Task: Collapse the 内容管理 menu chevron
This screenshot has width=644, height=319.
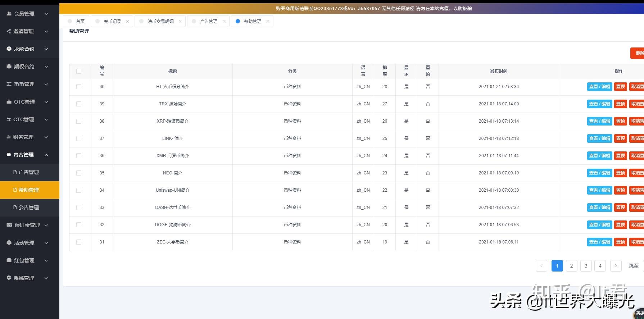Action: point(46,155)
